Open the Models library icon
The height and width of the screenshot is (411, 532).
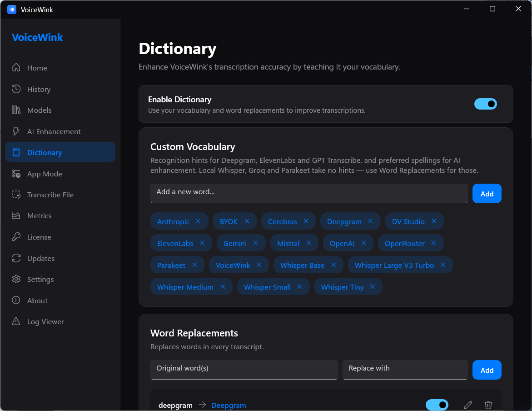pos(16,110)
